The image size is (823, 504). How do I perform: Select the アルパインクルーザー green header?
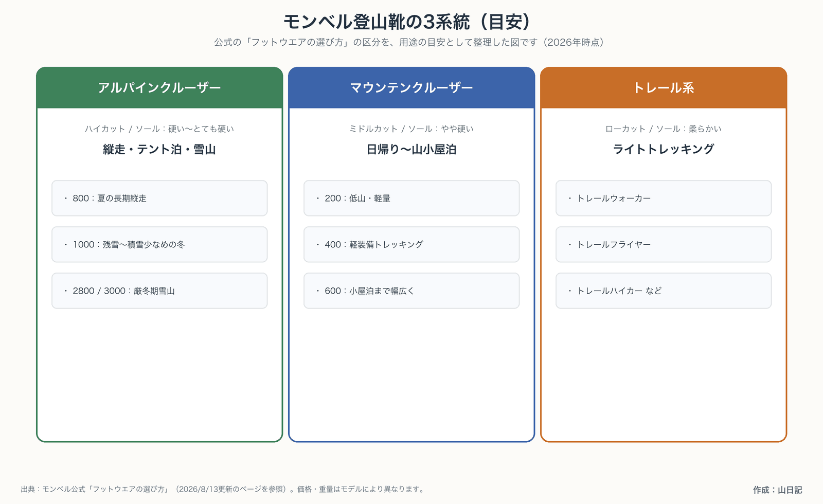pos(159,88)
